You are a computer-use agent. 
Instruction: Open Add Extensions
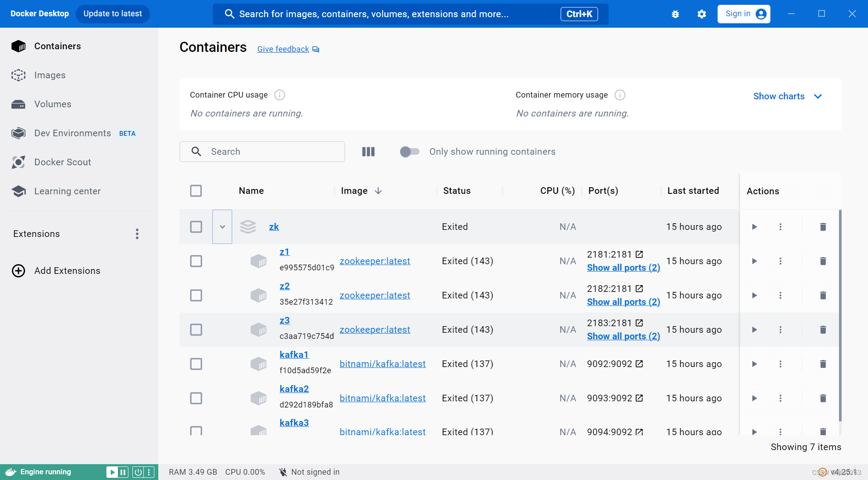(67, 270)
